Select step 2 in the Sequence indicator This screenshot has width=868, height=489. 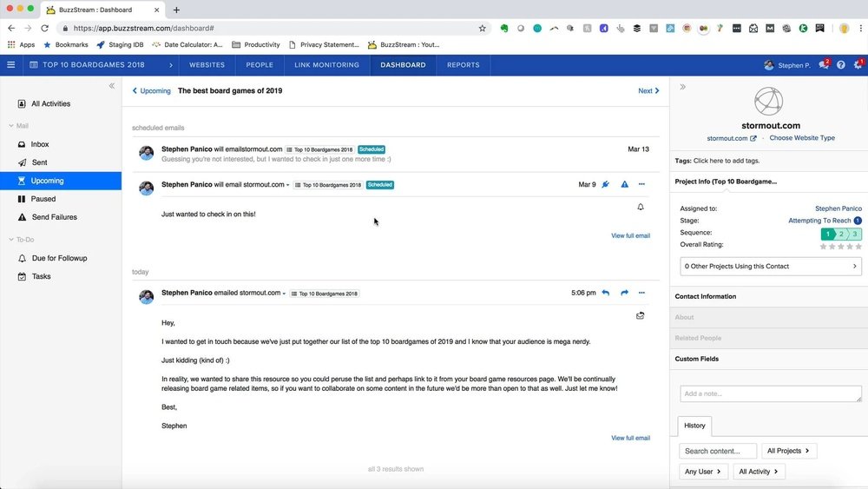coord(841,235)
